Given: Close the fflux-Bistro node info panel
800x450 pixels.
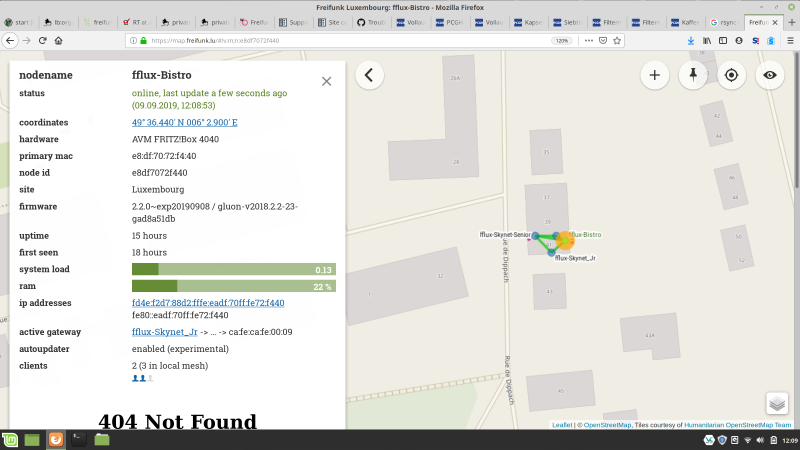Looking at the screenshot, I should pyautogui.click(x=326, y=81).
